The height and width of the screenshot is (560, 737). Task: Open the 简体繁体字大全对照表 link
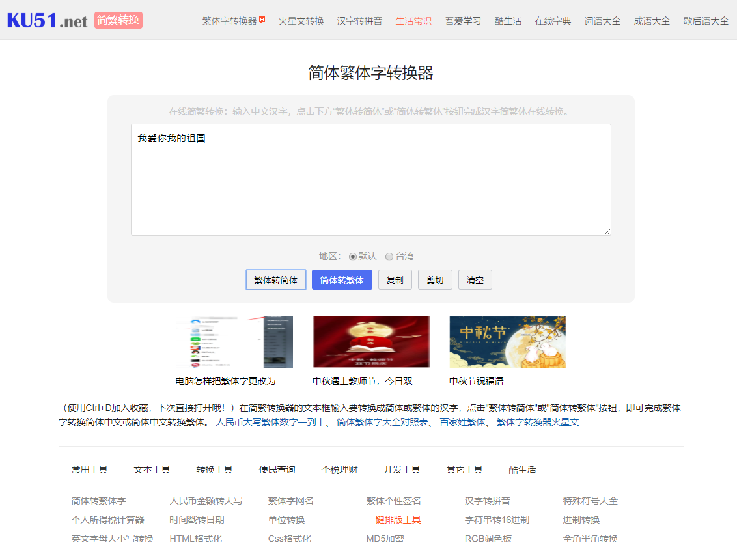[383, 422]
